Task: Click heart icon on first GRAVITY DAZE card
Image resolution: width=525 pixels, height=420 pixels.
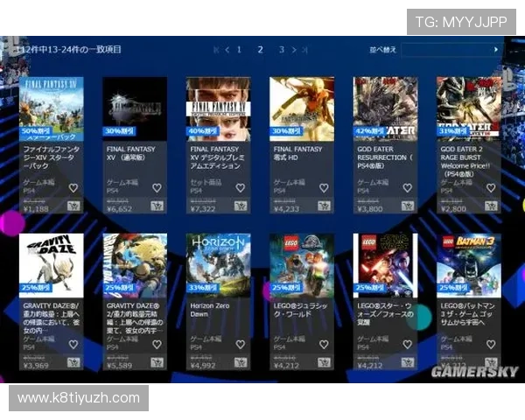Action: coord(73,344)
